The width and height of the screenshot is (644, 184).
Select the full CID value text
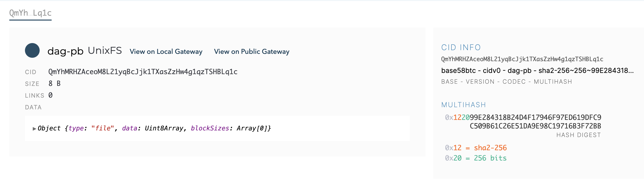143,72
